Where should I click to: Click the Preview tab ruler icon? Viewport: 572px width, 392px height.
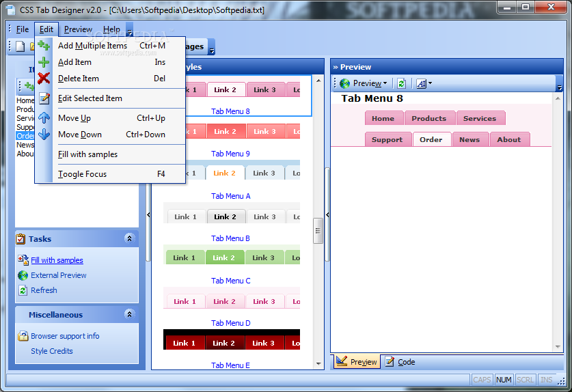pyautogui.click(x=342, y=361)
